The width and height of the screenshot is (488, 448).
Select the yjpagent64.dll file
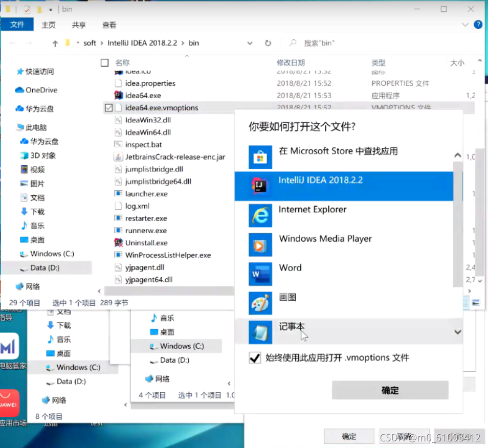click(x=149, y=280)
